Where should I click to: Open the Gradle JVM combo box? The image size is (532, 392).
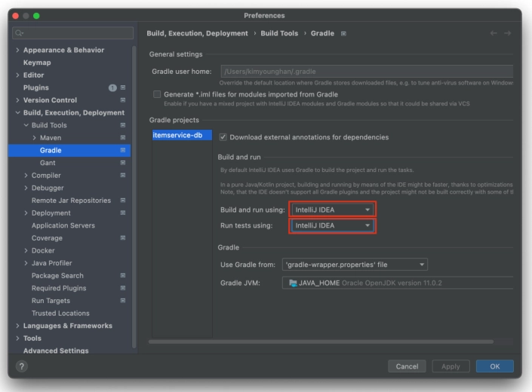tap(398, 283)
